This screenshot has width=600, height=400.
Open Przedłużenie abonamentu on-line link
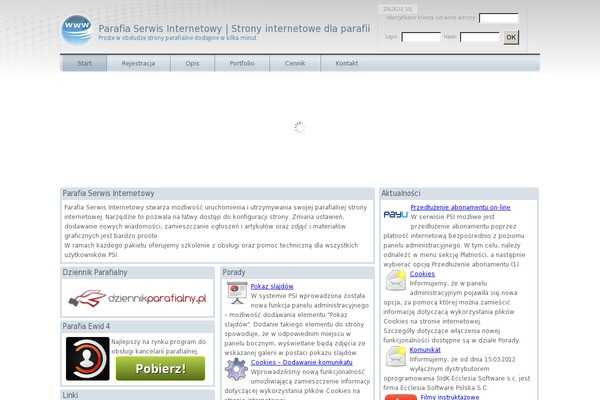click(460, 207)
